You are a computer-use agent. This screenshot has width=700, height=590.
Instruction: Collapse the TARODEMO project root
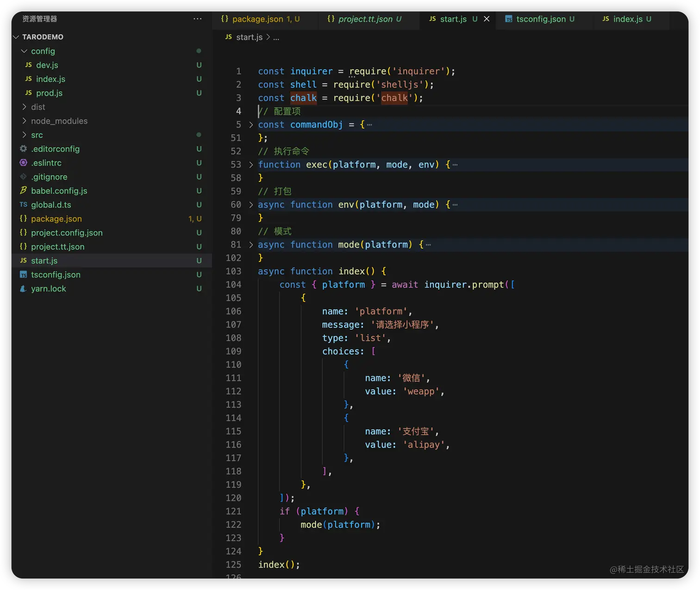pos(16,37)
